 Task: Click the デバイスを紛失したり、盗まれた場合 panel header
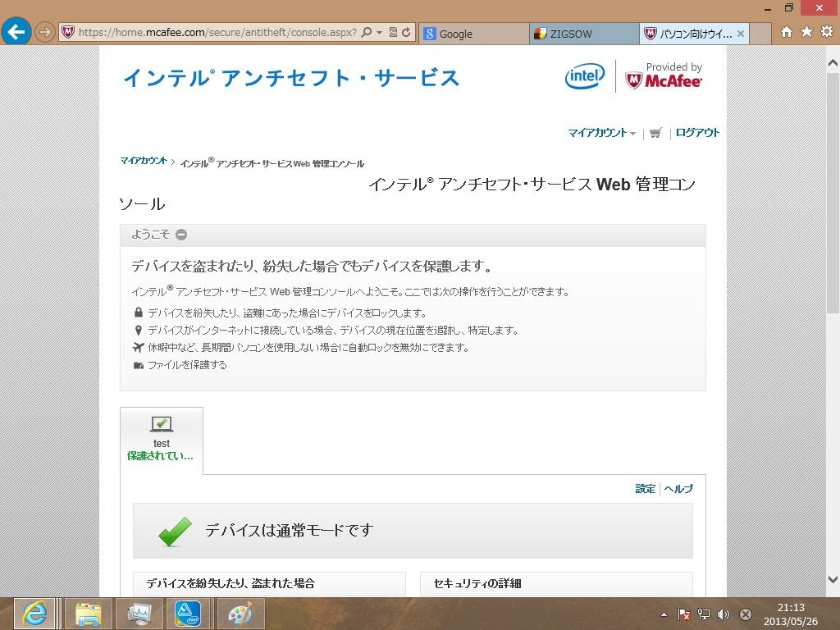click(269, 583)
